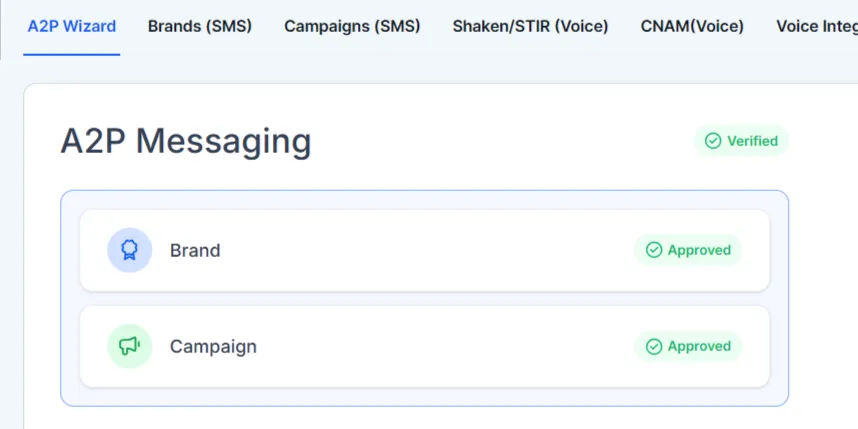
Task: Click the A2P Messaging heading
Action: coord(185,141)
